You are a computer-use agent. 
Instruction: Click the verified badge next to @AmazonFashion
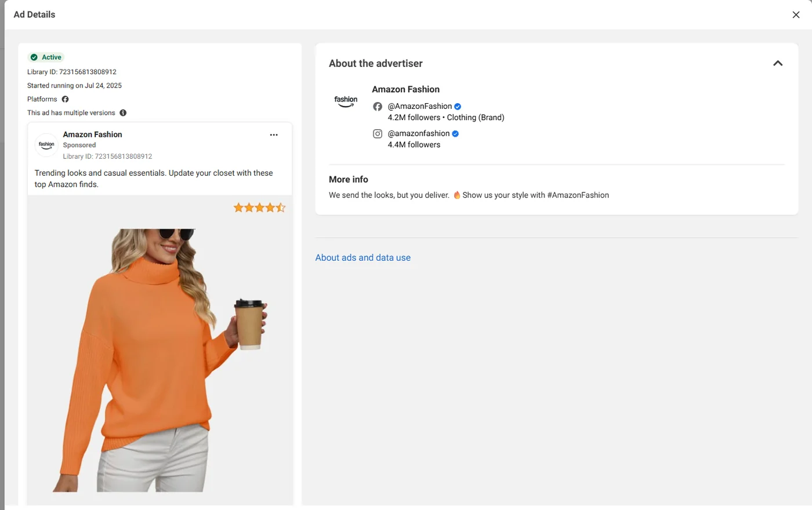coord(458,107)
